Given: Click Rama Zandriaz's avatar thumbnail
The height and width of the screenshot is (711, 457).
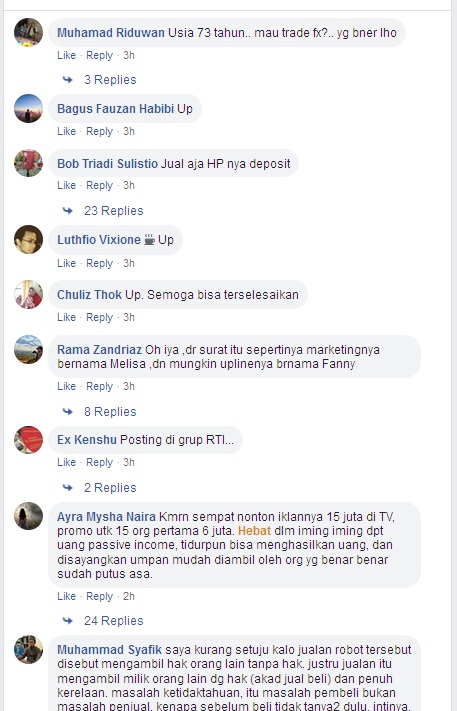Looking at the screenshot, I should [28, 349].
